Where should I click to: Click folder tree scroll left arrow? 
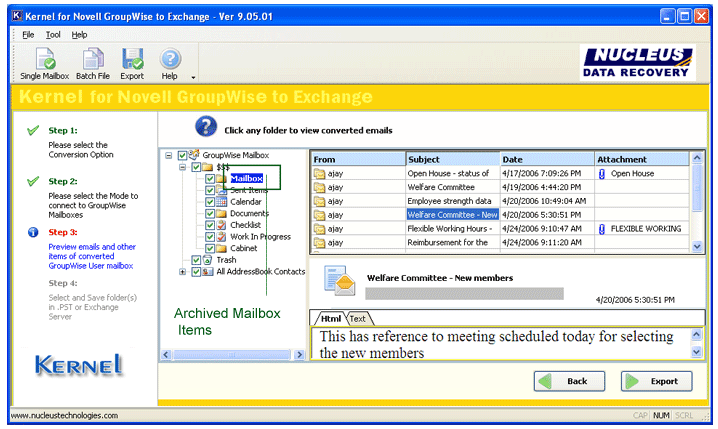pyautogui.click(x=166, y=355)
